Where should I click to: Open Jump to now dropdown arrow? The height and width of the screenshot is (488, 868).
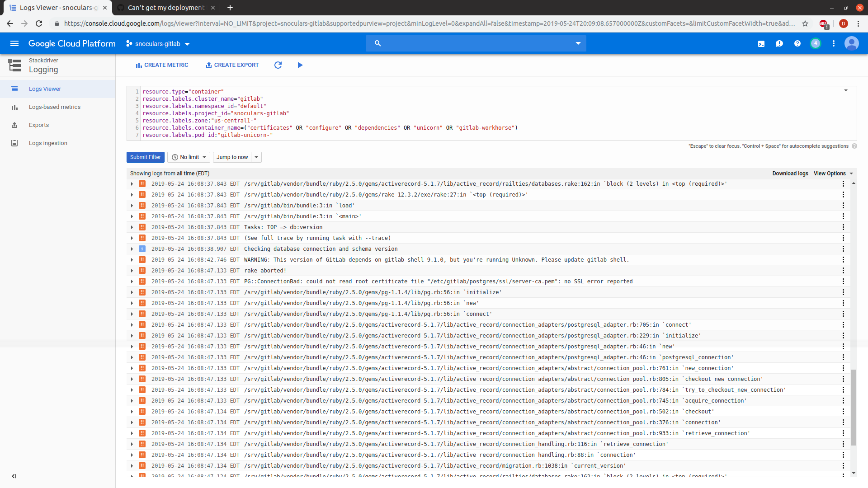[256, 157]
